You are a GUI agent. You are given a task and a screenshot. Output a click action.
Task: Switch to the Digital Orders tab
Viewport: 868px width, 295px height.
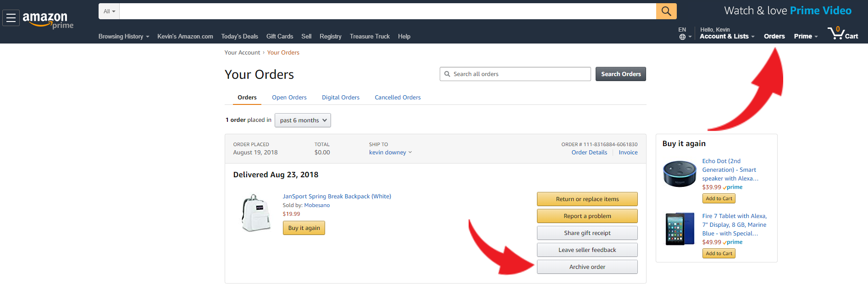point(341,98)
